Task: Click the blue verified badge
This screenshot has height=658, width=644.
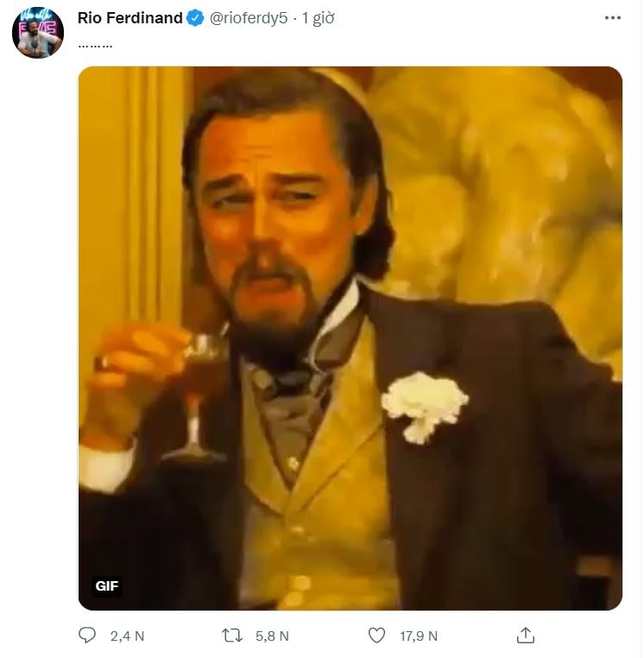Action: (195, 18)
